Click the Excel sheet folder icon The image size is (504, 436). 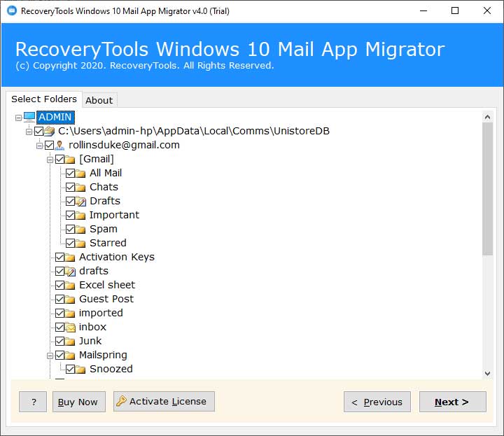(x=71, y=285)
